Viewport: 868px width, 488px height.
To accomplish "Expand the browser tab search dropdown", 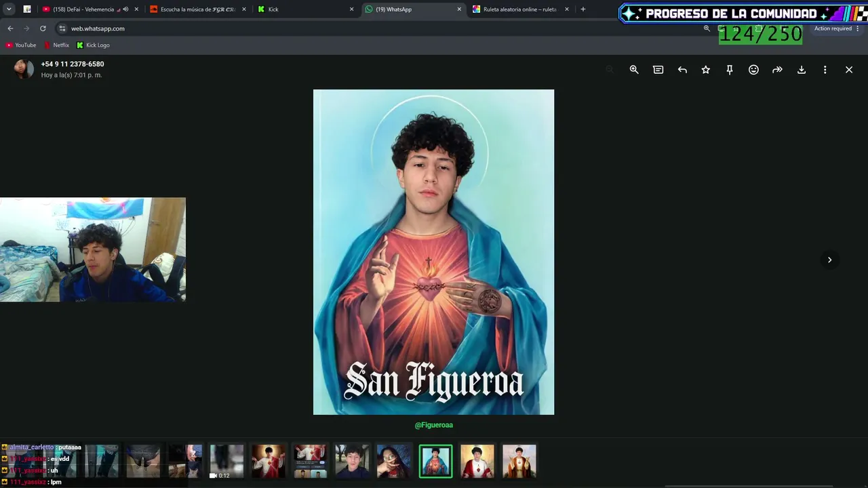I will click(9, 9).
